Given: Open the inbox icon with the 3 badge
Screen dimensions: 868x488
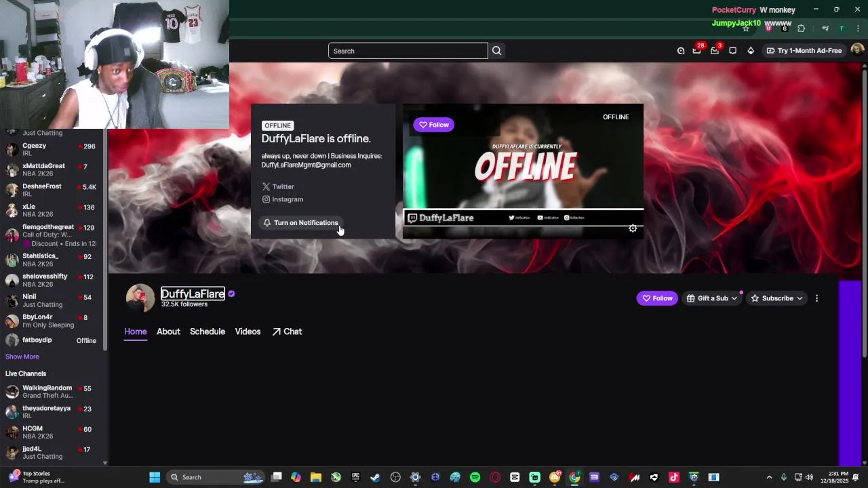Looking at the screenshot, I should (x=715, y=51).
